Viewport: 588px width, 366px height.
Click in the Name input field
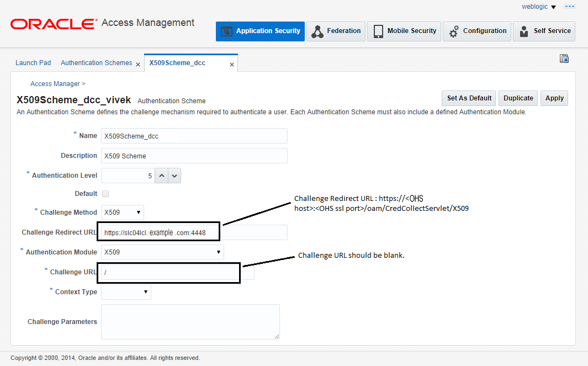194,136
